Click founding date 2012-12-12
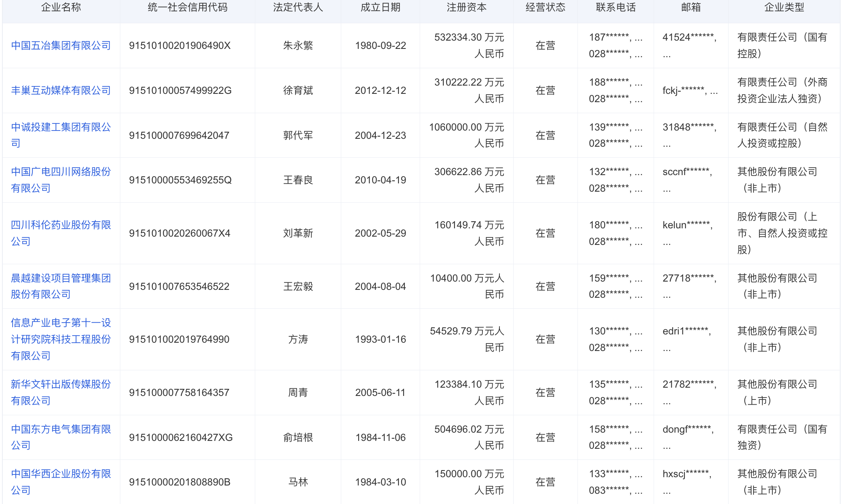The image size is (841, 504). (380, 90)
